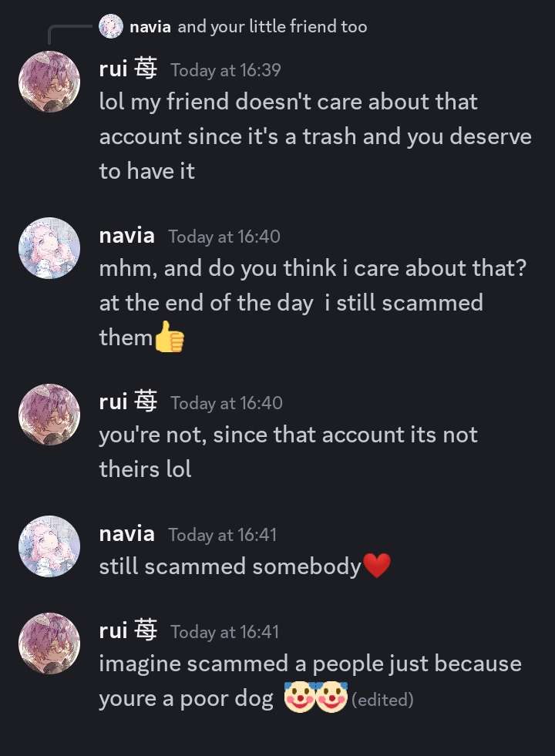Viewport: 555px width, 756px height.
Task: Click the second clown emoji before "(edited)"
Action: click(x=331, y=697)
